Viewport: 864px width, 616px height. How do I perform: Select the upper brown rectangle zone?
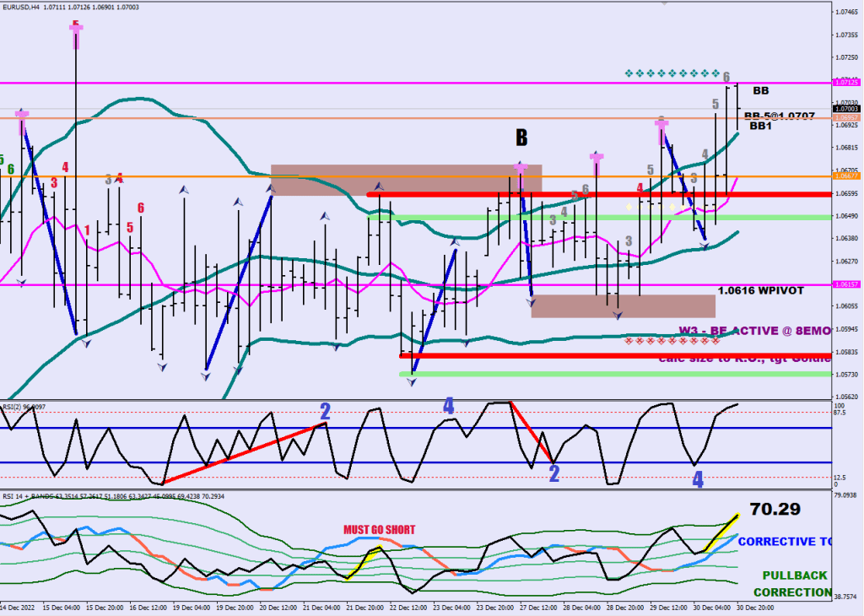pos(406,180)
